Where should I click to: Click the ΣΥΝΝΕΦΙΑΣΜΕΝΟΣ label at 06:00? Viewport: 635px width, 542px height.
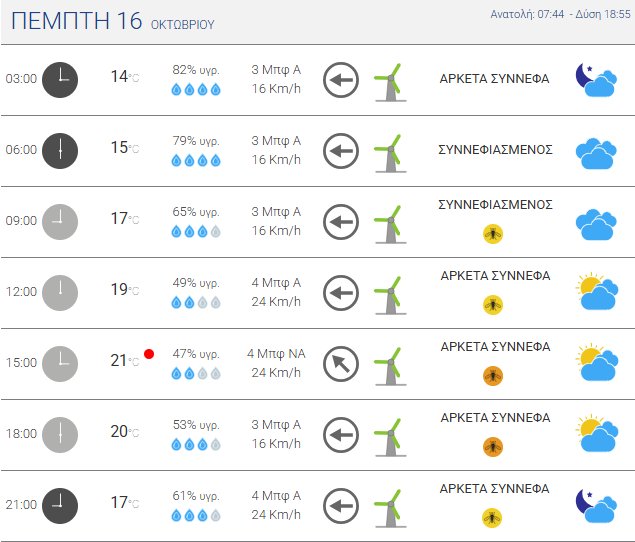pos(495,149)
